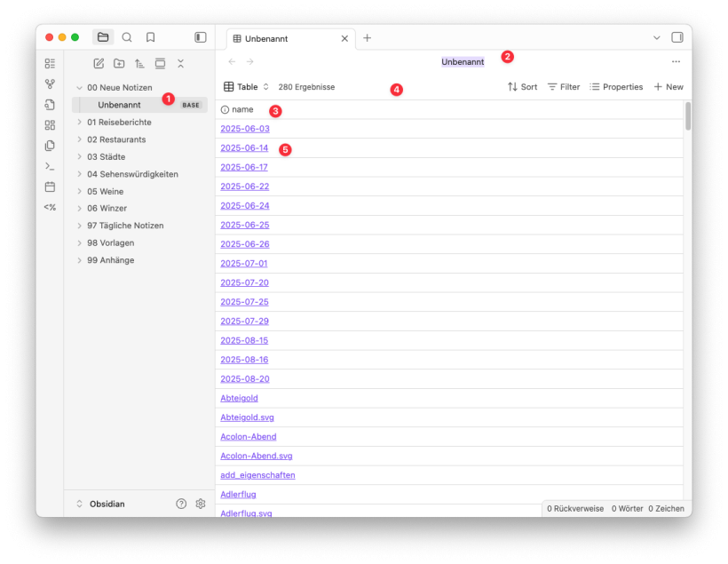Expand the 02 Restaurants folder
The image size is (728, 564).
pyautogui.click(x=79, y=139)
